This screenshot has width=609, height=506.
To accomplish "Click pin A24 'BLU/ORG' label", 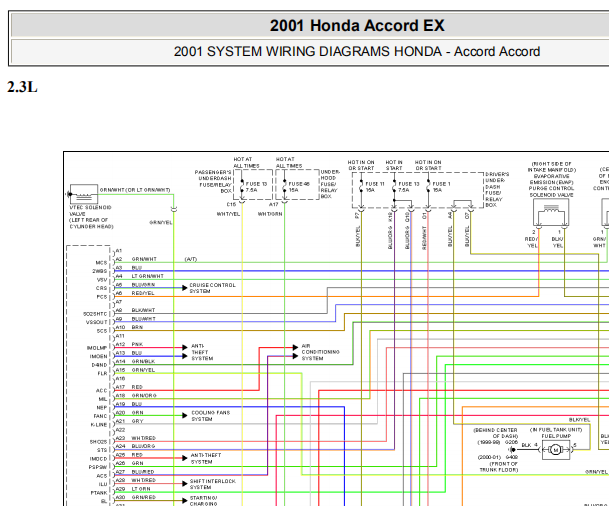I will (143, 446).
